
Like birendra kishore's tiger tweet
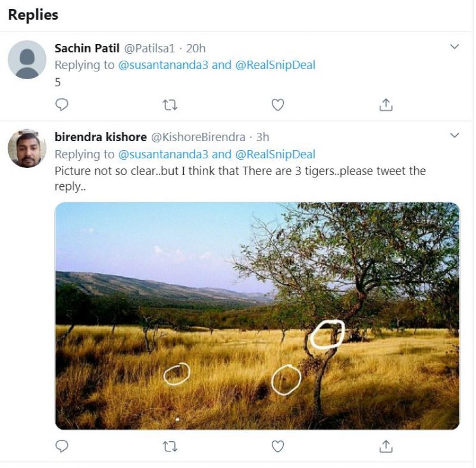pyautogui.click(x=278, y=446)
